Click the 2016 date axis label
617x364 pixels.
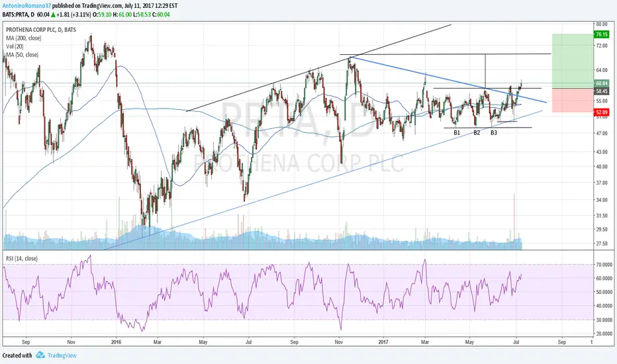tap(116, 342)
